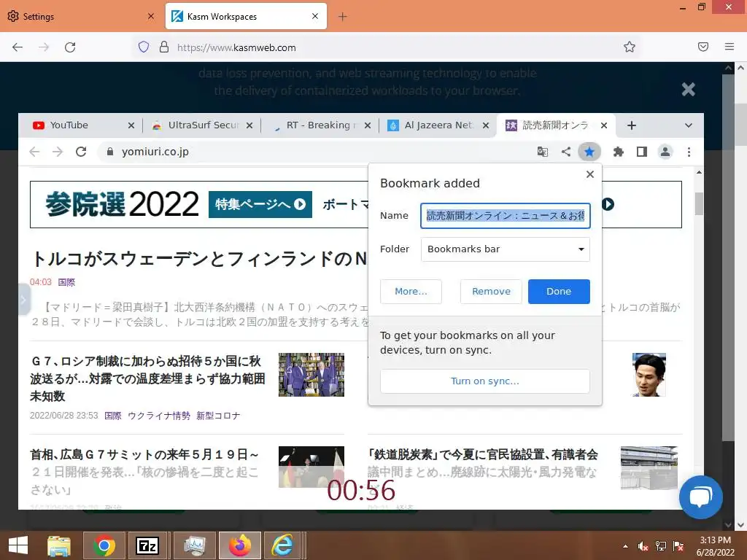Open Firefox hamburger application menu
The image size is (747, 560).
click(729, 47)
